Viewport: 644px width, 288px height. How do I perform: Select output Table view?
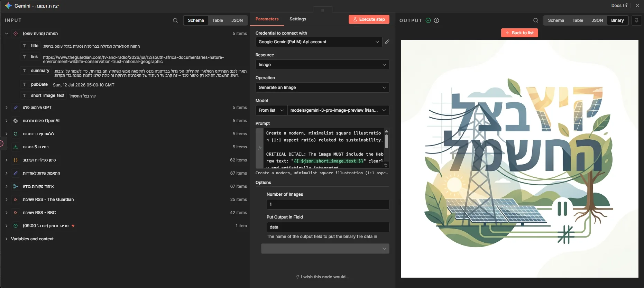[x=578, y=20]
